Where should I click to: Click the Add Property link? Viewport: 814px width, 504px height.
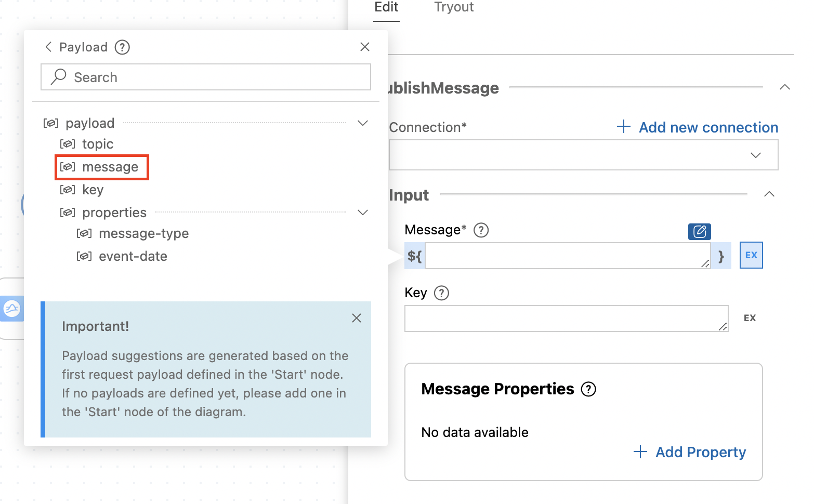coord(700,452)
